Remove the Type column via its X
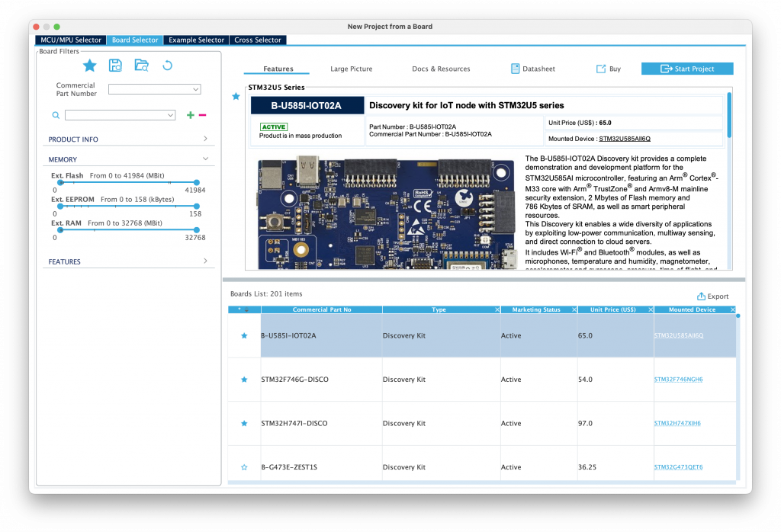 pos(497,309)
